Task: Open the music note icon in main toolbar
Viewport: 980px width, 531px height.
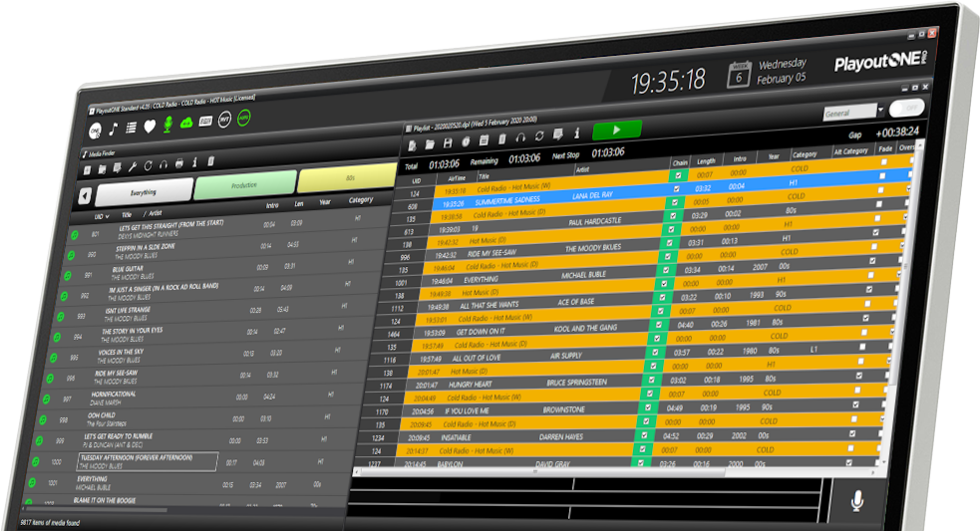Action: [x=113, y=130]
